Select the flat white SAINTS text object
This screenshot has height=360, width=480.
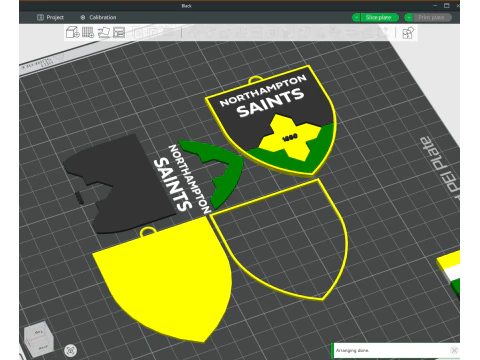tap(172, 184)
